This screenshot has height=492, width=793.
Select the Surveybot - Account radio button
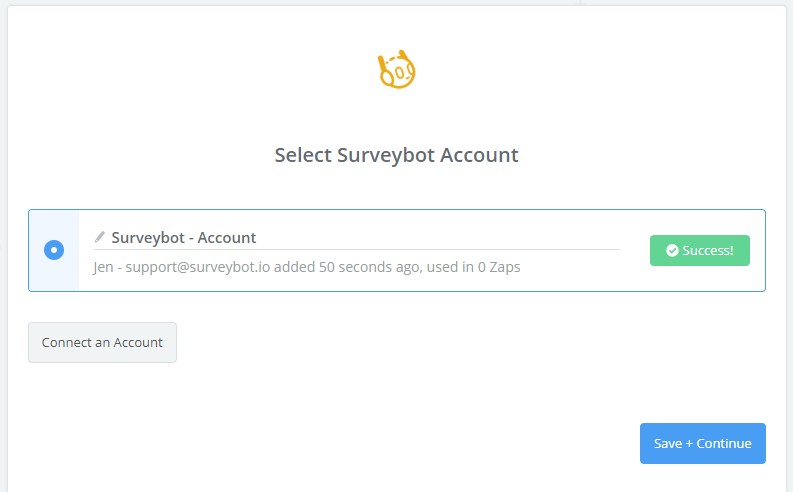[54, 250]
